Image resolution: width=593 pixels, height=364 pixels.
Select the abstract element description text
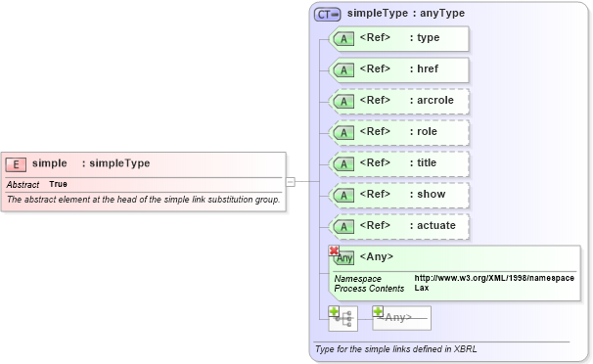pos(143,200)
